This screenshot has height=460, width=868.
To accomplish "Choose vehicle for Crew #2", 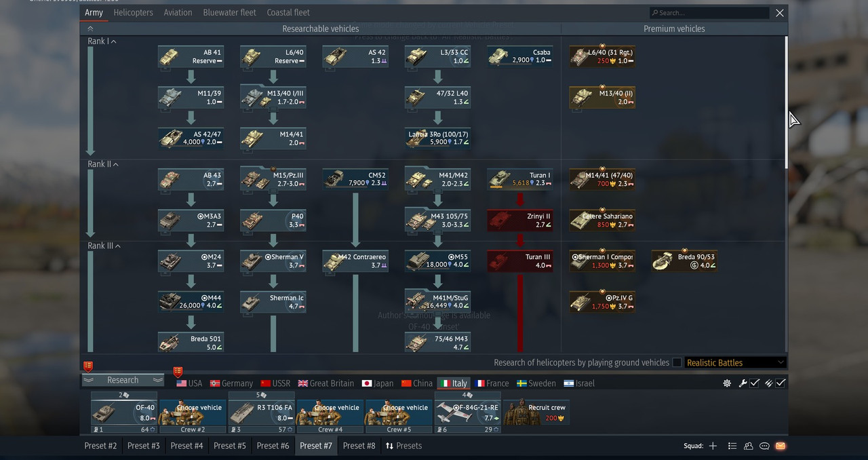I will [x=193, y=417].
